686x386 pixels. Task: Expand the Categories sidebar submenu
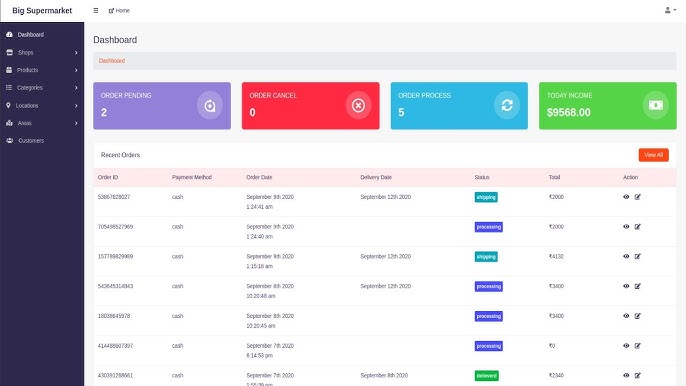click(42, 88)
